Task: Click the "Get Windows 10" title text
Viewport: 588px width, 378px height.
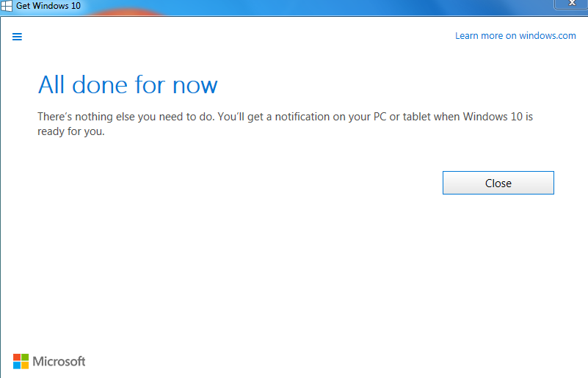Action: point(49,6)
